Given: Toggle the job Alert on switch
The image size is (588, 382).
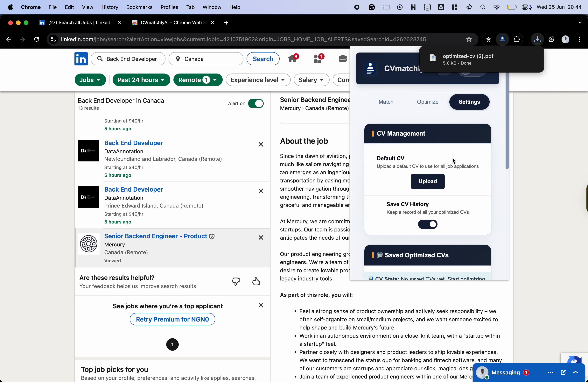Looking at the screenshot, I should pyautogui.click(x=256, y=103).
